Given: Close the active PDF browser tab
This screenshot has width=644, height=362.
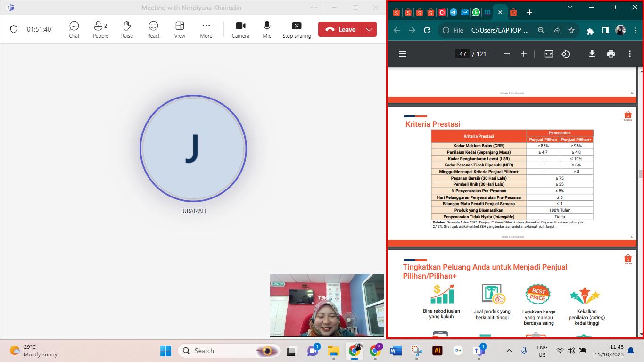Looking at the screenshot, I should tap(500, 13).
